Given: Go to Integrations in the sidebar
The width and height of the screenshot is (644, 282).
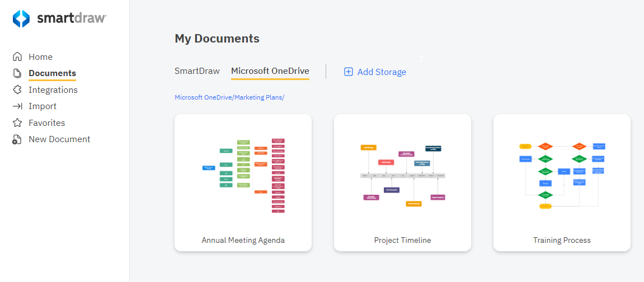Looking at the screenshot, I should click(53, 90).
